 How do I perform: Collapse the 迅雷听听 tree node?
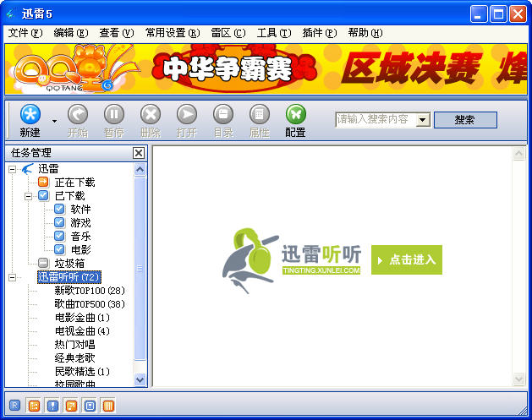pyautogui.click(x=12, y=278)
